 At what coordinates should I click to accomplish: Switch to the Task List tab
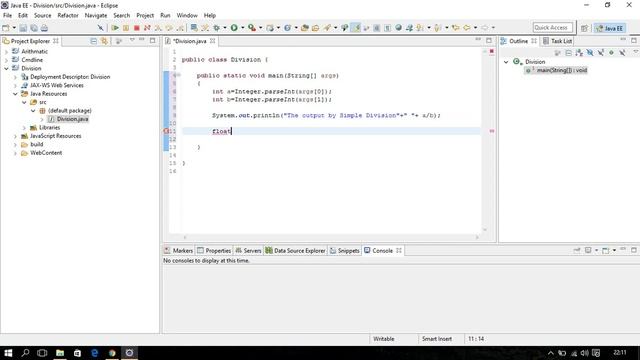tap(557, 41)
